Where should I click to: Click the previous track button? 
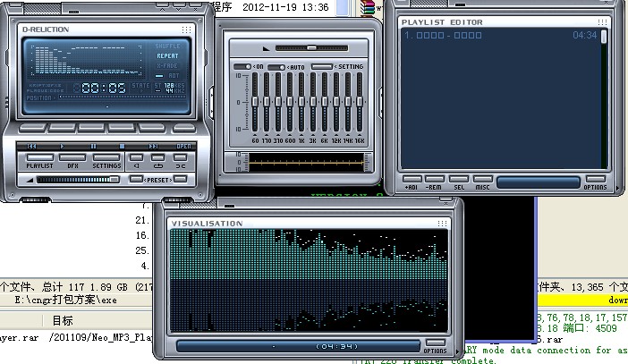(x=32, y=145)
